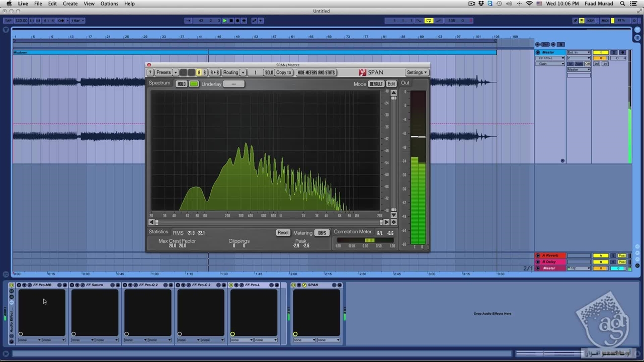Open the SPAN help question mark

pos(150,72)
